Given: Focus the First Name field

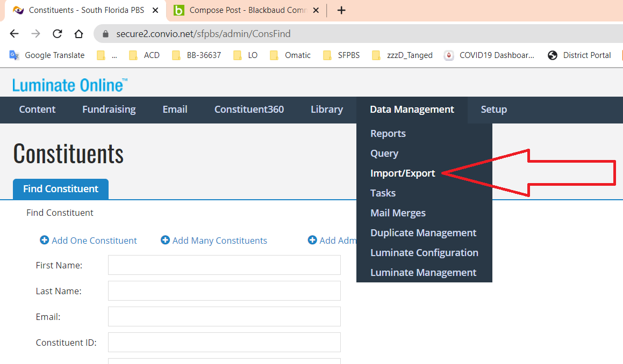Looking at the screenshot, I should pos(224,265).
